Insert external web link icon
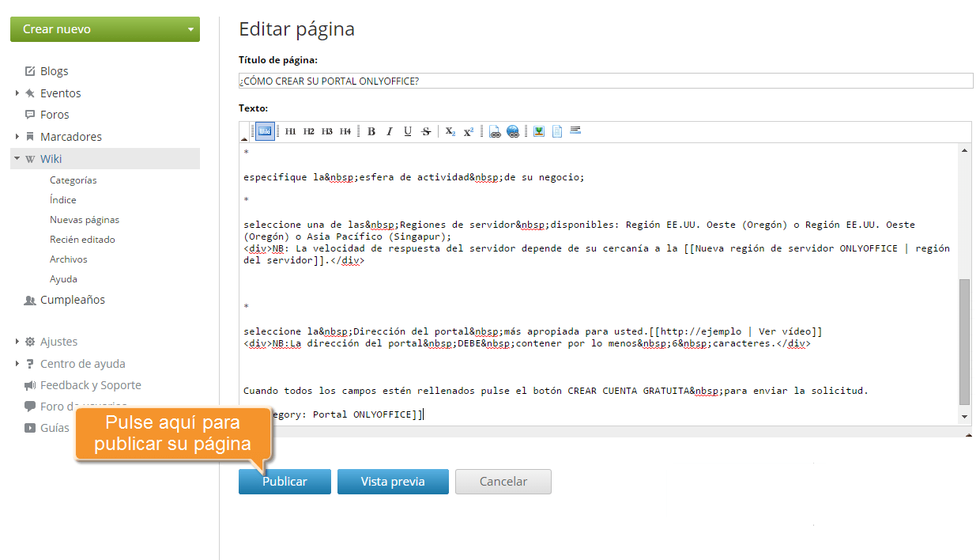The width and height of the screenshot is (980, 560). click(x=513, y=132)
